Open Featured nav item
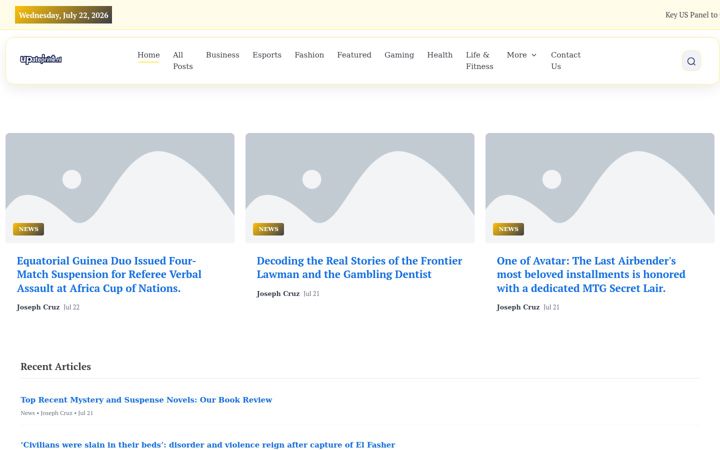 tap(354, 55)
